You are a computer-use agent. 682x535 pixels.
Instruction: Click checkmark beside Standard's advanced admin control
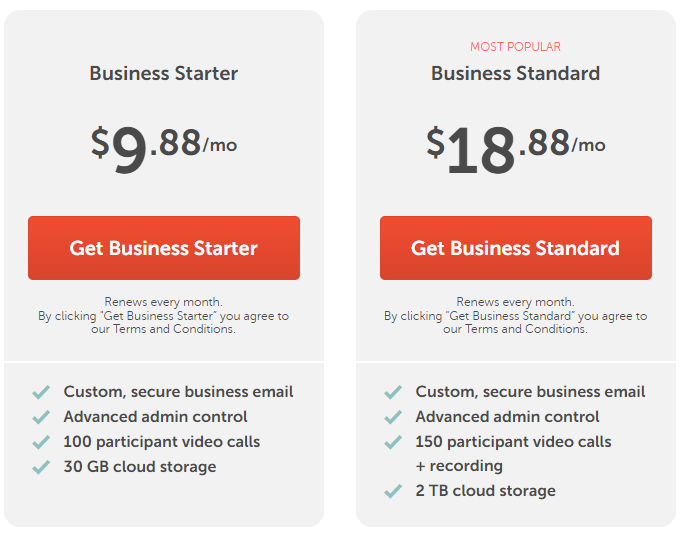pos(393,417)
